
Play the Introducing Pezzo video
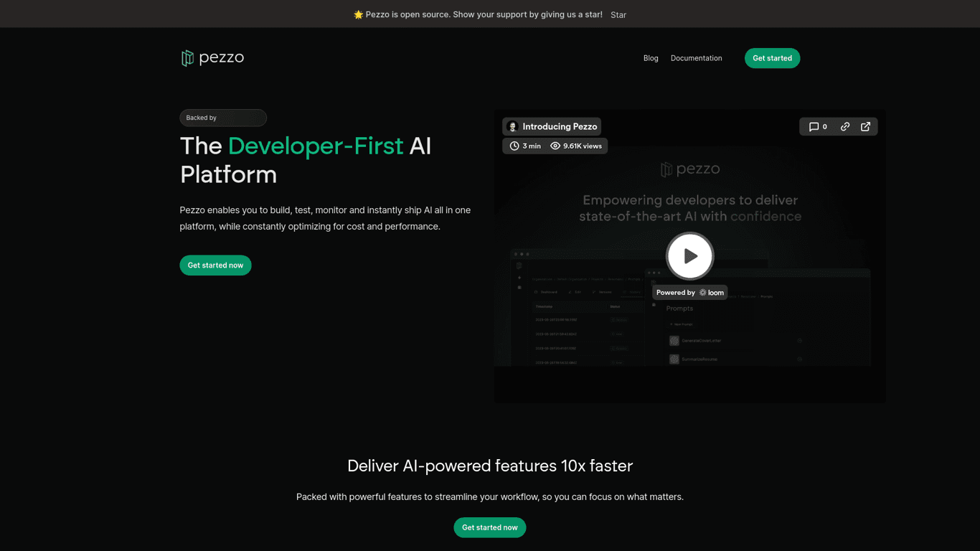tap(689, 255)
